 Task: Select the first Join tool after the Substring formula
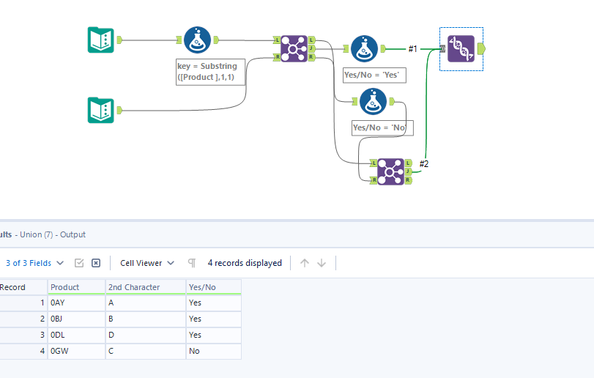294,48
